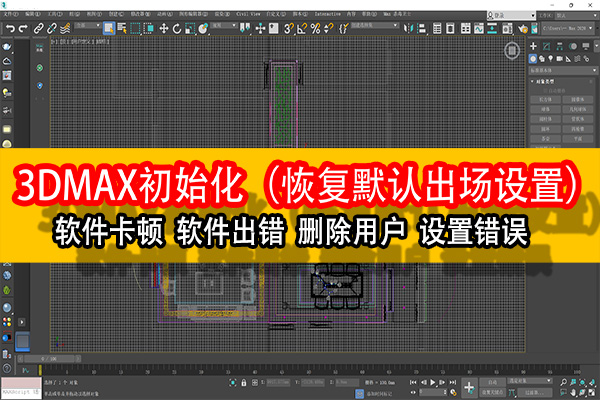600x400 pixels.
Task: Select the Link chain tool
Action: [38, 28]
